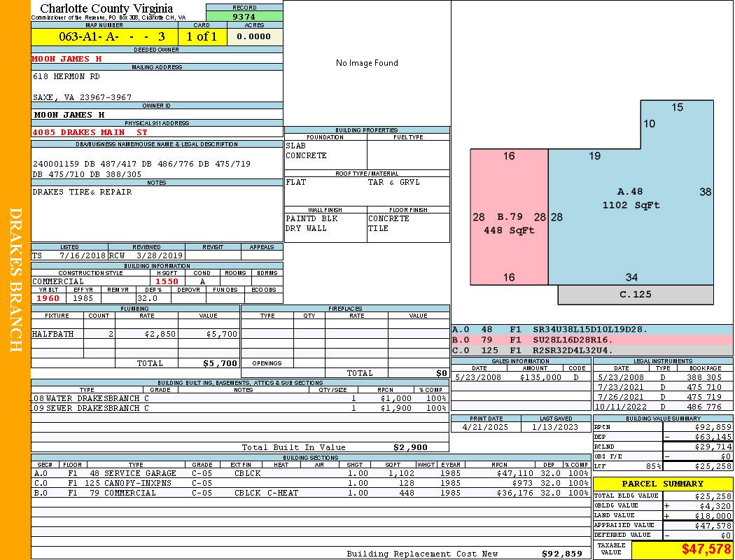Click the acres value 0.0000
The height and width of the screenshot is (560, 735).
[x=253, y=36]
